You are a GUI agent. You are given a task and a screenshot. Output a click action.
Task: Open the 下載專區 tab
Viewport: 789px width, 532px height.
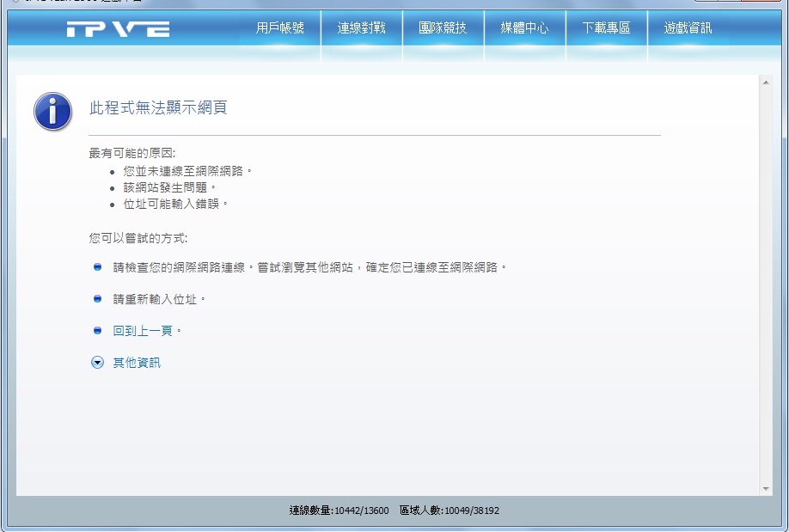(606, 28)
